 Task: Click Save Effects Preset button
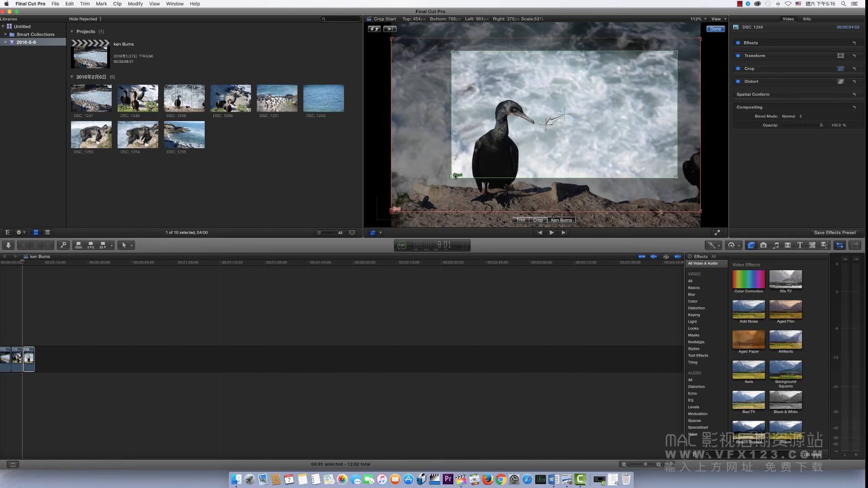coord(835,233)
